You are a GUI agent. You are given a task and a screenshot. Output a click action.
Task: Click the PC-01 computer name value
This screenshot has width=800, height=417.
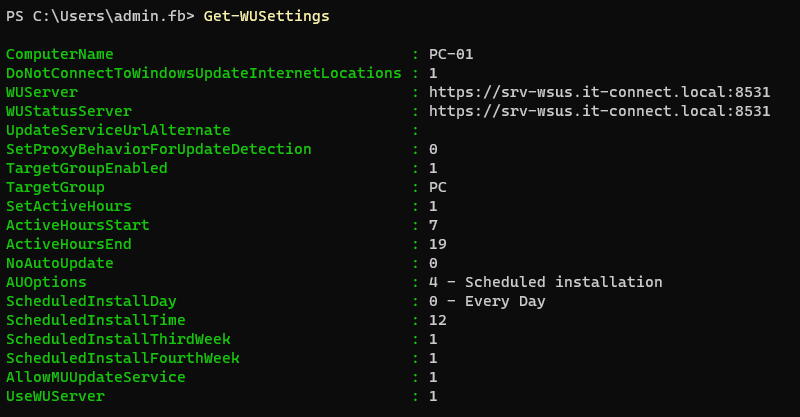coord(450,54)
